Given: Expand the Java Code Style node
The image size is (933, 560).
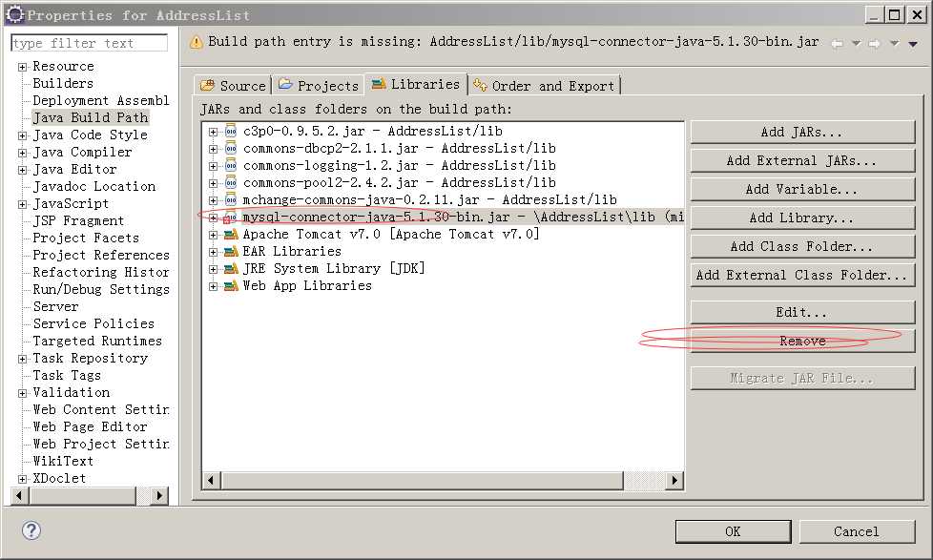Looking at the screenshot, I should point(23,136).
